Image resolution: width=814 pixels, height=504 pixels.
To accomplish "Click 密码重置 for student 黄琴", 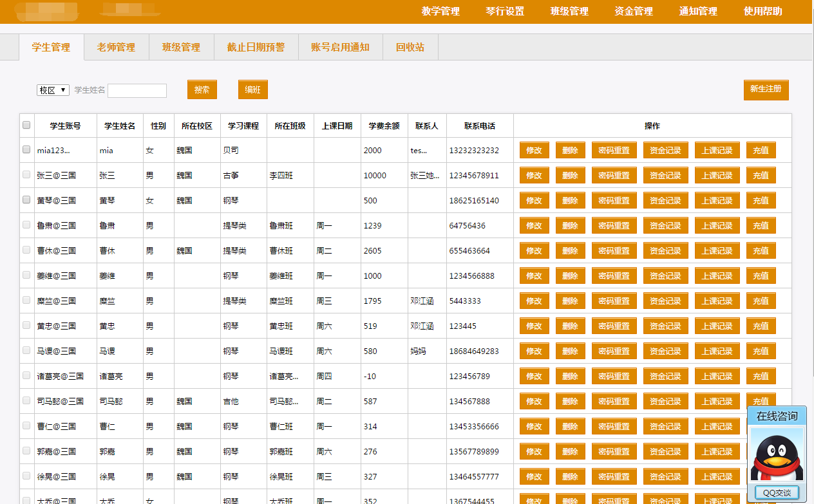I will (x=614, y=200).
